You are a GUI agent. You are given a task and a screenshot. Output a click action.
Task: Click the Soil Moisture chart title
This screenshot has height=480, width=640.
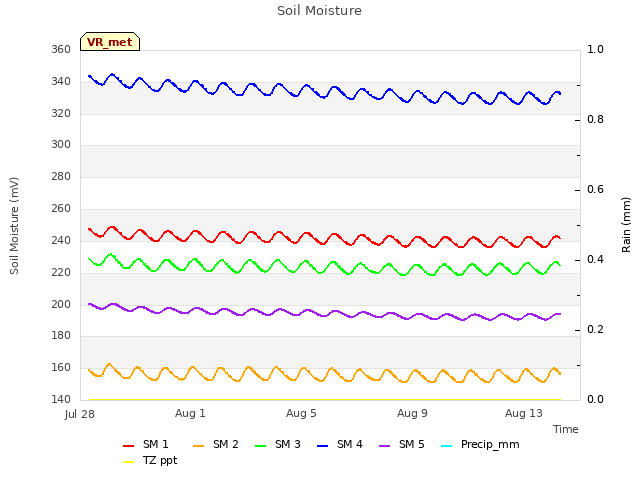pos(319,11)
